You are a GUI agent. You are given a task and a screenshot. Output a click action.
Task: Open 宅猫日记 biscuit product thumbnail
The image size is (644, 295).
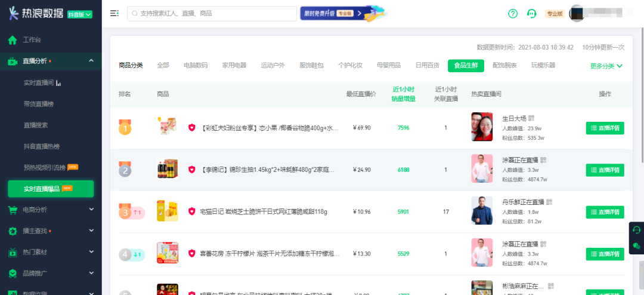coord(168,211)
